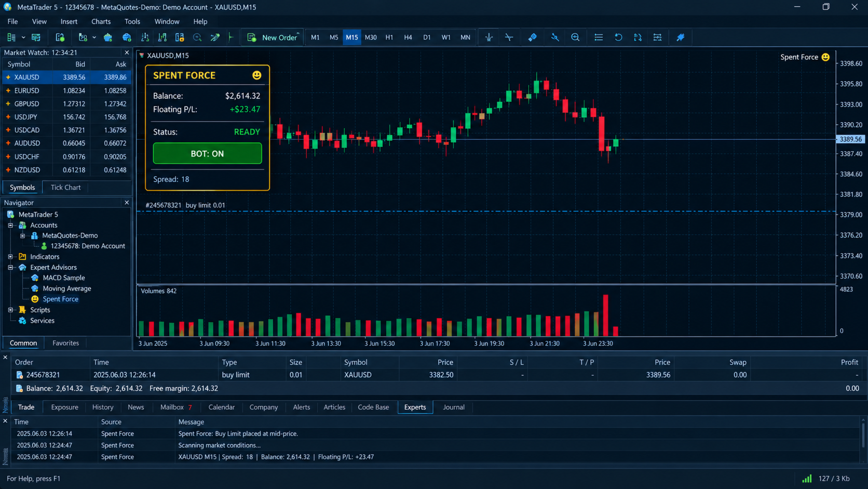
Task: Click the blue plug icon in toolbar
Action: [x=680, y=37]
